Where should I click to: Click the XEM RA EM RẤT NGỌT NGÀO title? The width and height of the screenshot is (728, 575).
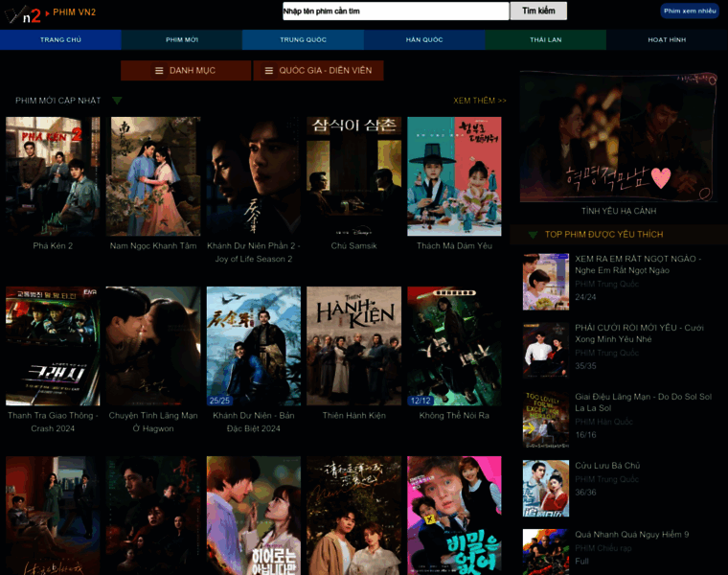pyautogui.click(x=638, y=264)
